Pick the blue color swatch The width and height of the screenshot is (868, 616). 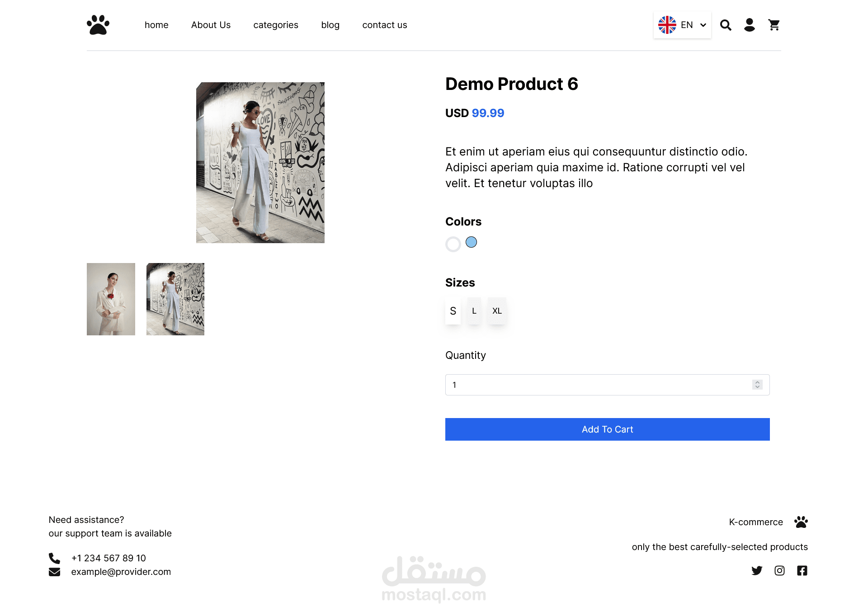pyautogui.click(x=471, y=242)
